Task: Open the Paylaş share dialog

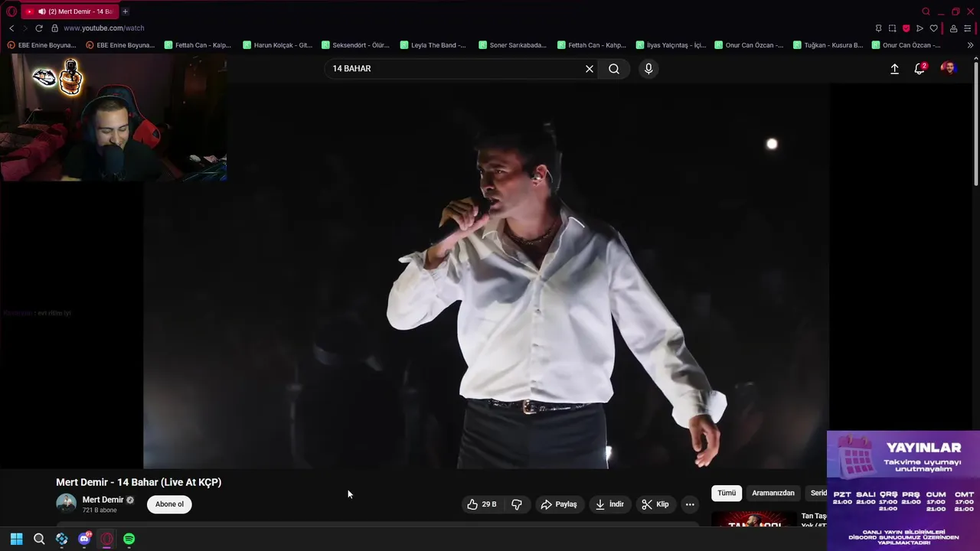Action: (559, 504)
